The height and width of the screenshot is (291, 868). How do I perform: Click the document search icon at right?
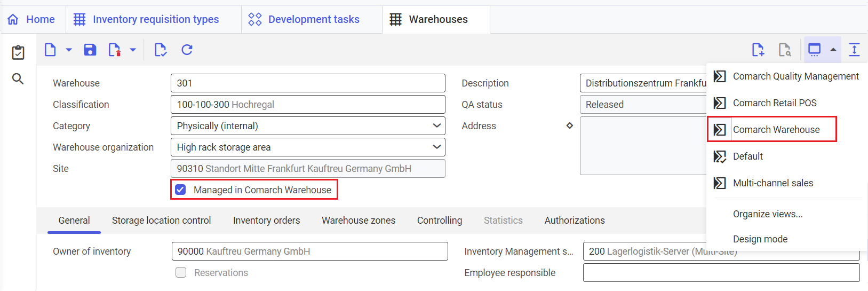784,50
